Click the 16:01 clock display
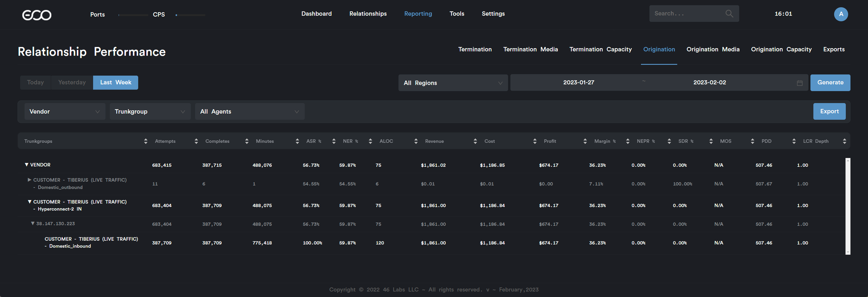This screenshot has height=297, width=868. click(x=783, y=14)
